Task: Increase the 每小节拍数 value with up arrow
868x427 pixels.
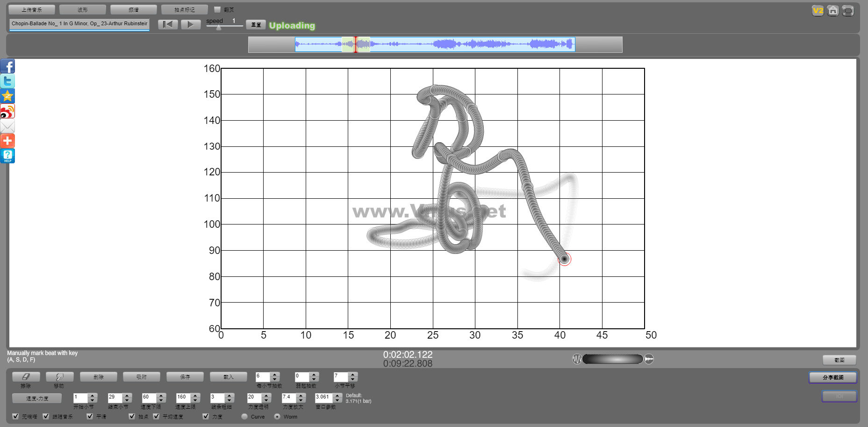Action: click(275, 374)
